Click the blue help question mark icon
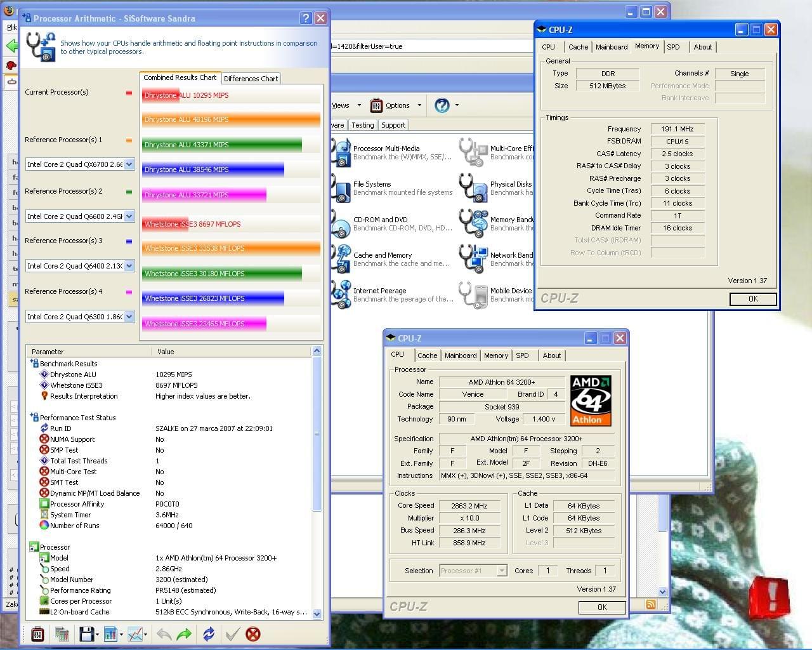Screen dimensions: 812x650 click(x=442, y=105)
